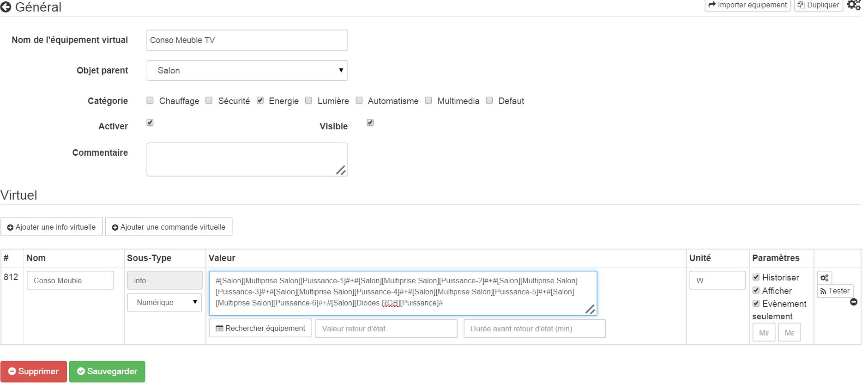Click the Durée avant retour d'état field
The image size is (868, 384).
click(x=535, y=329)
